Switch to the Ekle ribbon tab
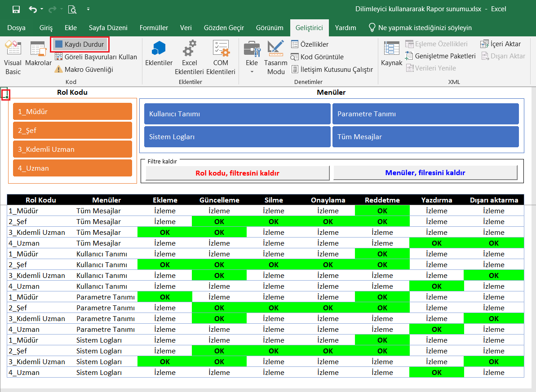The image size is (536, 392). 71,28
